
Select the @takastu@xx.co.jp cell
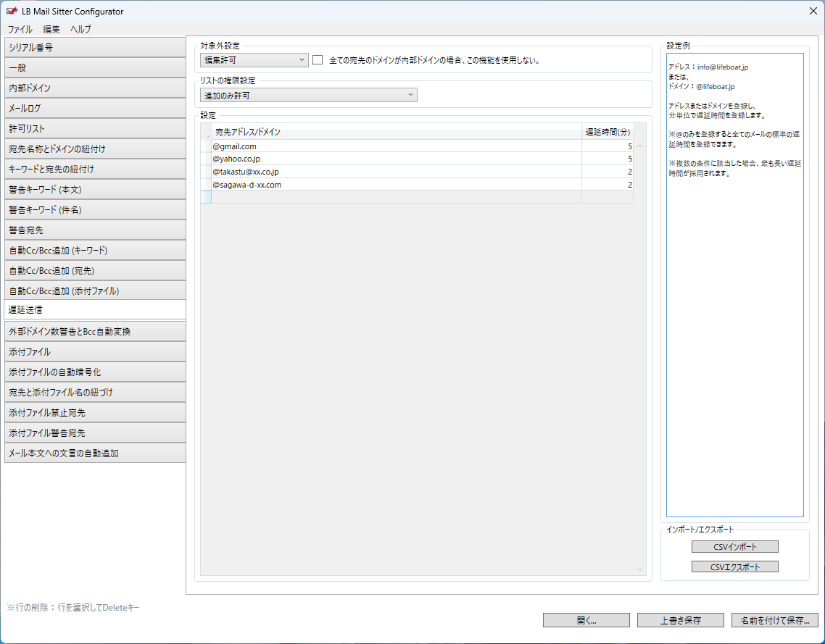[x=397, y=172]
